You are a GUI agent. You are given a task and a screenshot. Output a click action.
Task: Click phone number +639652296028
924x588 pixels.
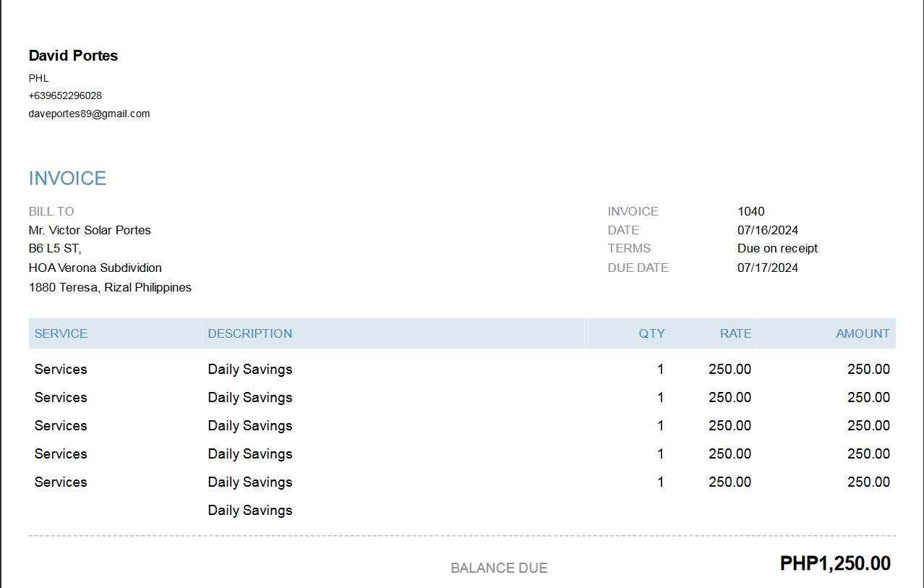[x=65, y=95]
